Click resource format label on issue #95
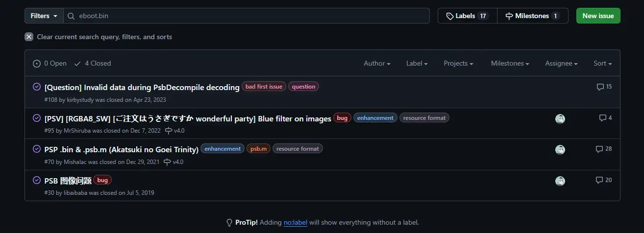This screenshot has height=233, width=644. pyautogui.click(x=424, y=118)
